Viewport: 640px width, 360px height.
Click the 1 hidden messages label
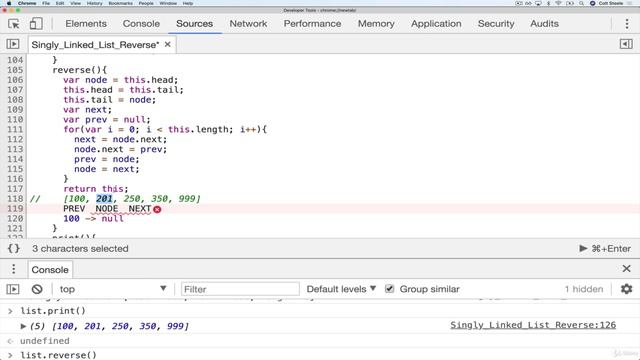point(584,289)
